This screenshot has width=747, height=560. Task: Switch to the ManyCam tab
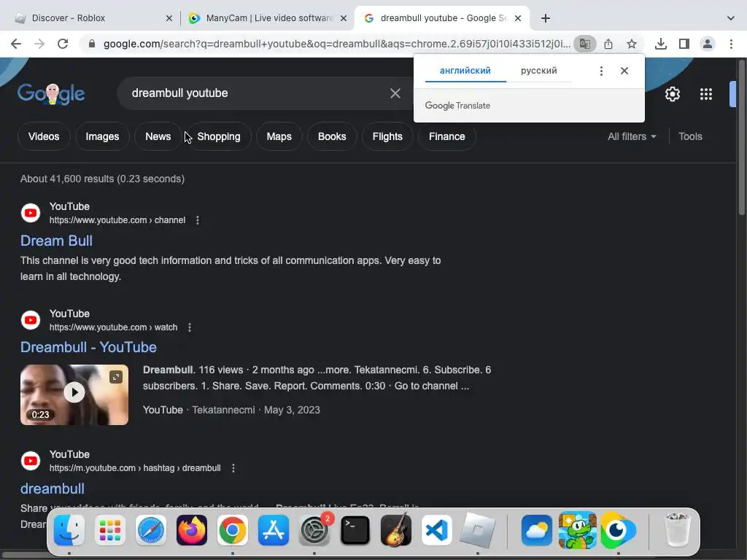tap(267, 18)
